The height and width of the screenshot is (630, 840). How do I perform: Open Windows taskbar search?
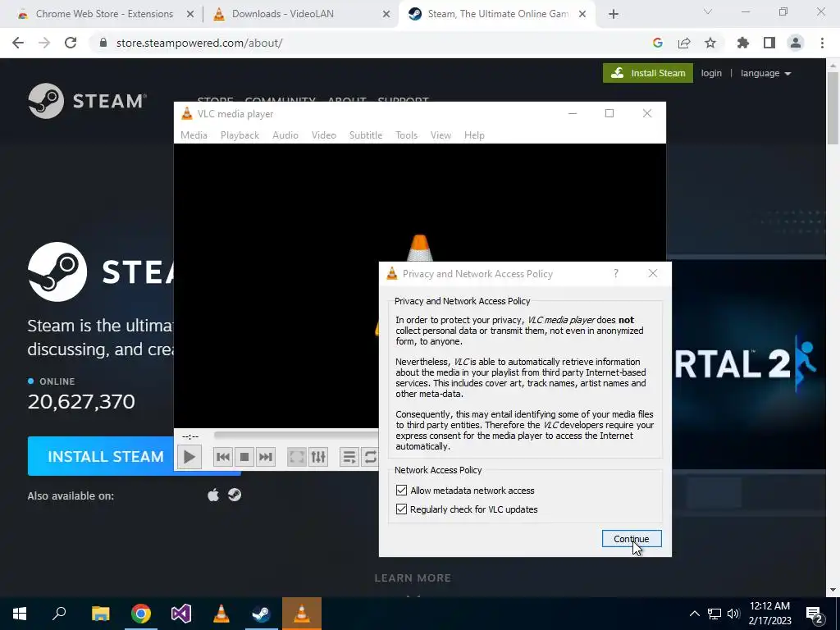(59, 614)
